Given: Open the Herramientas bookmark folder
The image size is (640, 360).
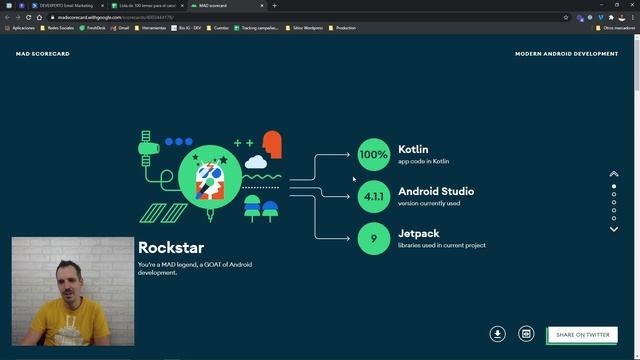Looking at the screenshot, I should click(x=150, y=28).
